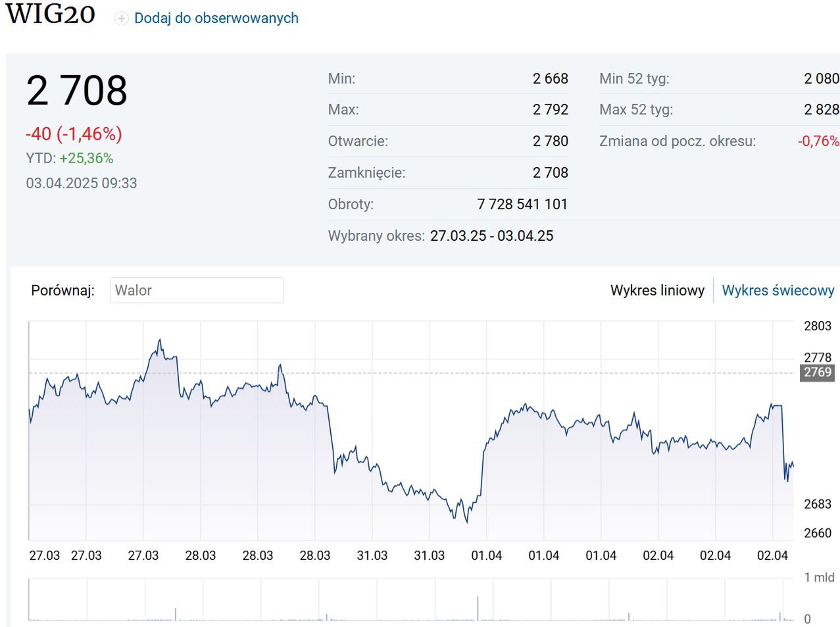Click the red -40 (-1,46%) change figure

[x=74, y=134]
